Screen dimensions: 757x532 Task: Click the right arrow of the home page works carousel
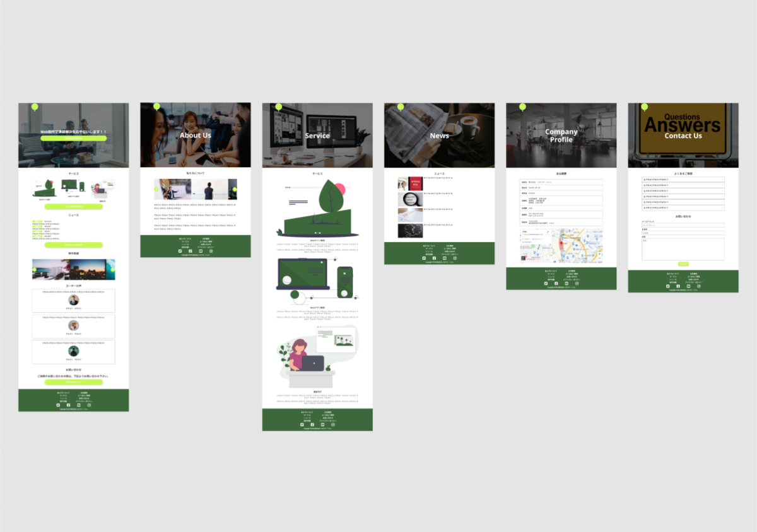pos(113,269)
